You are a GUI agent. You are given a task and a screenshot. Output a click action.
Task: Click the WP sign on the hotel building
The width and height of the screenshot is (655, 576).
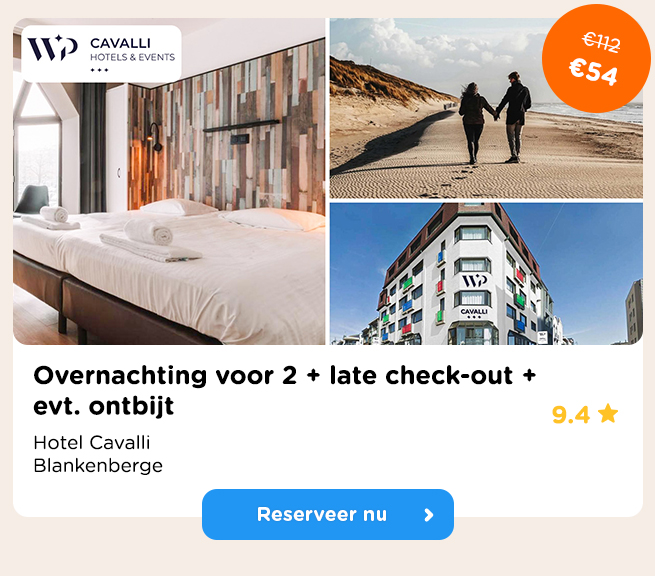pos(474,280)
